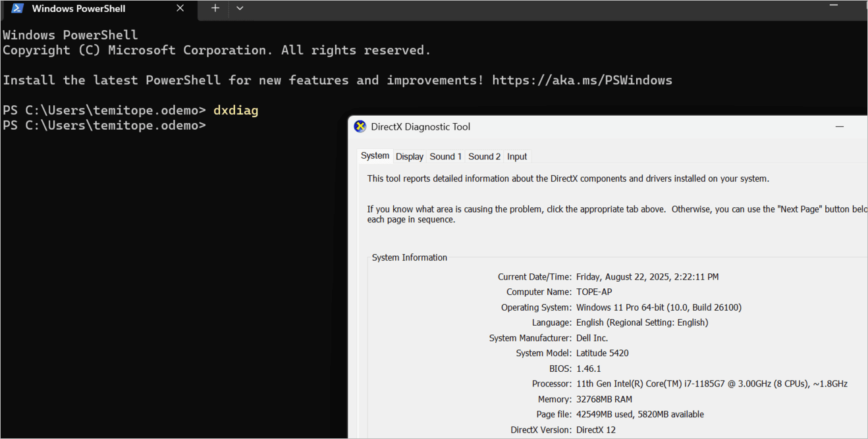
Task: Switch to the Input tab
Action: click(x=517, y=157)
